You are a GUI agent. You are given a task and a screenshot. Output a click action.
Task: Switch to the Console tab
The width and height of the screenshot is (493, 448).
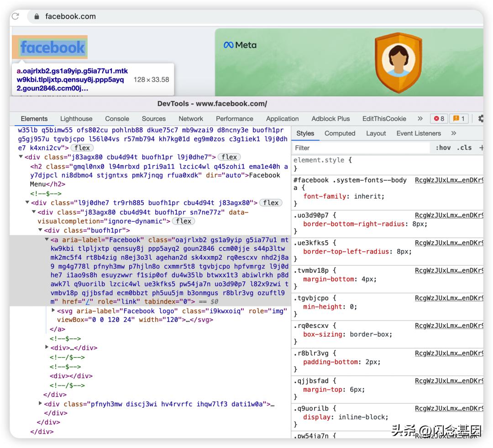coord(117,119)
